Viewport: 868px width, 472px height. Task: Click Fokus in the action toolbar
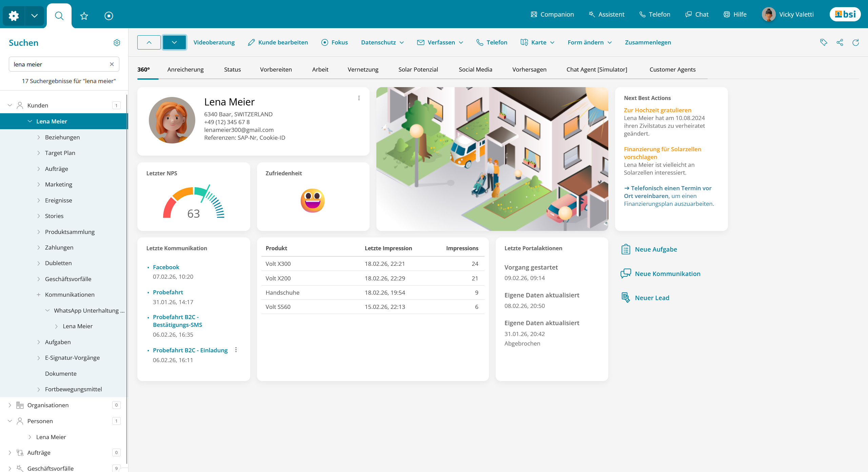pyautogui.click(x=334, y=42)
